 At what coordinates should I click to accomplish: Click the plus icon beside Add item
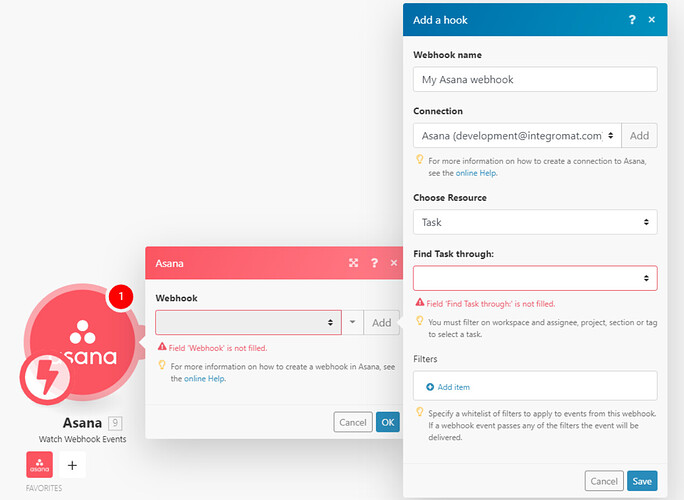[430, 387]
